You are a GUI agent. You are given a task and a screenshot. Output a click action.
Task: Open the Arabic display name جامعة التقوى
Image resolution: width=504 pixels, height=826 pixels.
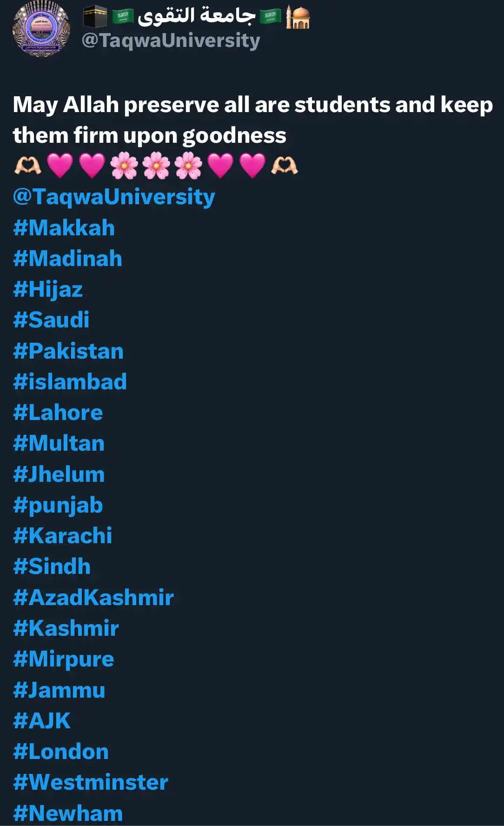[x=197, y=16]
